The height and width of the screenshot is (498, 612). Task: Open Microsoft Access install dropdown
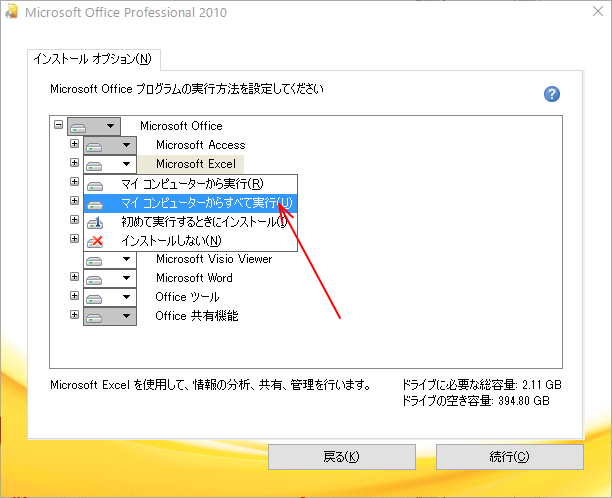pyautogui.click(x=110, y=146)
